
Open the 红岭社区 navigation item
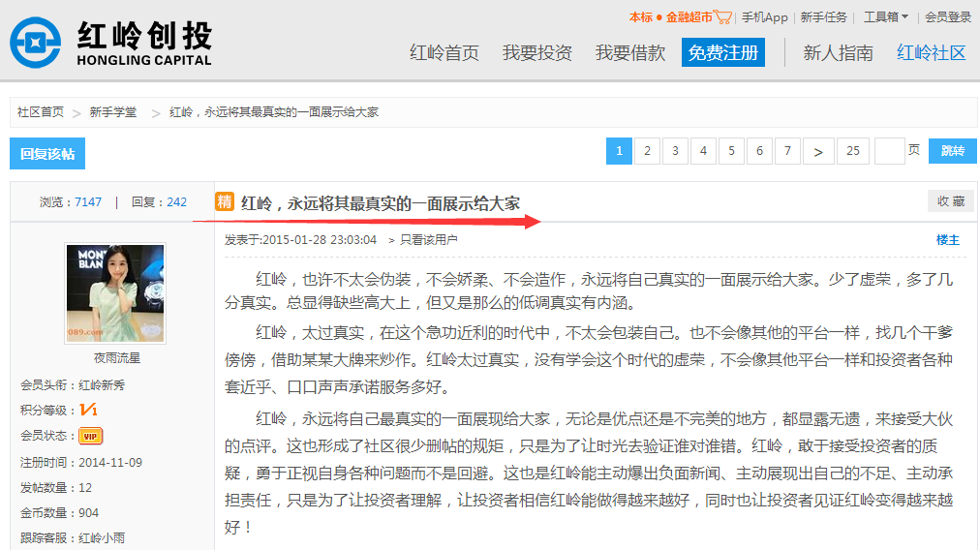click(932, 53)
